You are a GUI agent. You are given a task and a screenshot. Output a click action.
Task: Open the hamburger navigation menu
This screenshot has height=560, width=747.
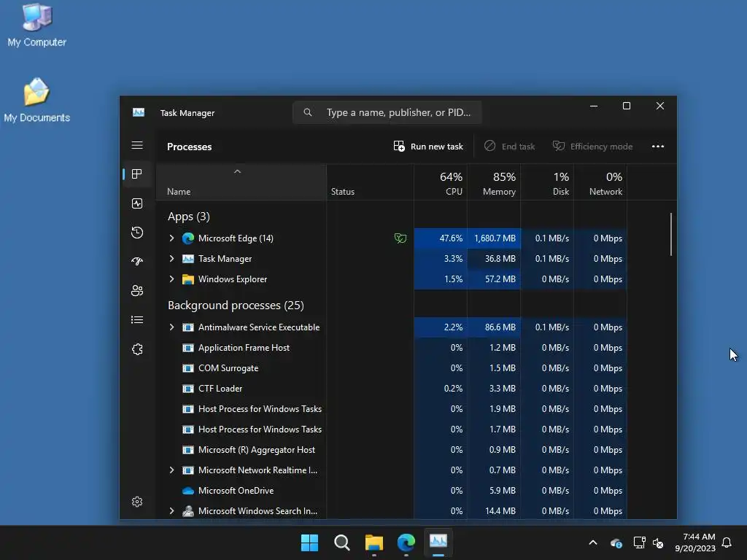pos(137,145)
